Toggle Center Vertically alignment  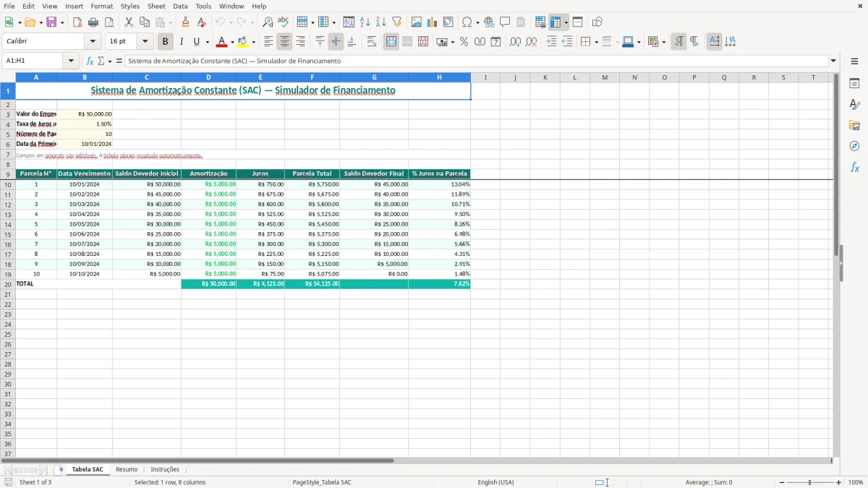[336, 42]
